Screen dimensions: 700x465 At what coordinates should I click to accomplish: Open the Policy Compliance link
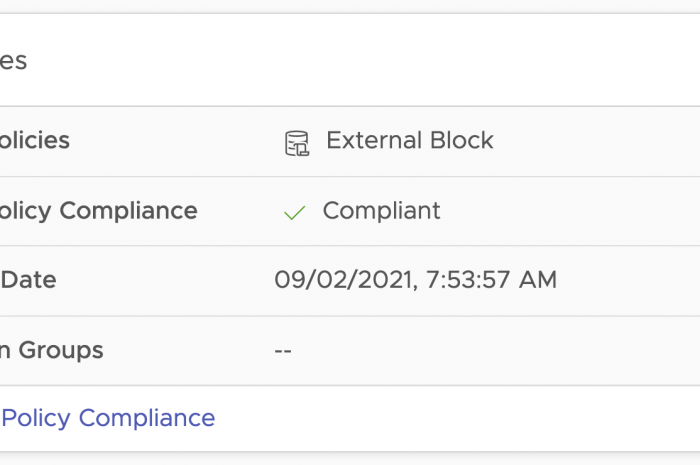(108, 418)
